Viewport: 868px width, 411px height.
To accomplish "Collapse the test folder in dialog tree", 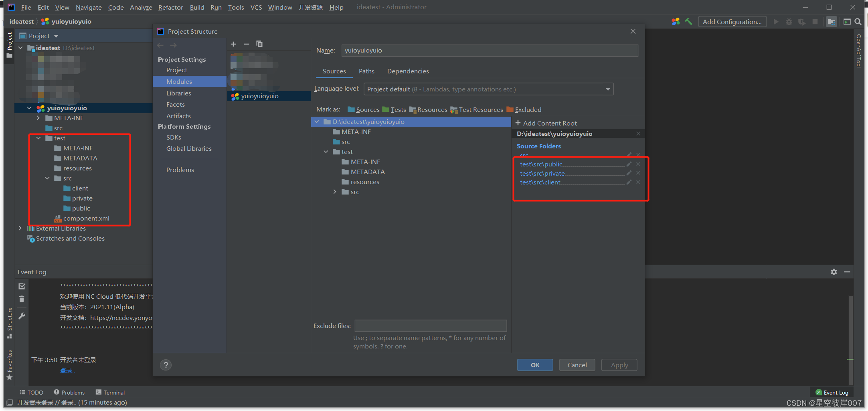I will coord(326,152).
